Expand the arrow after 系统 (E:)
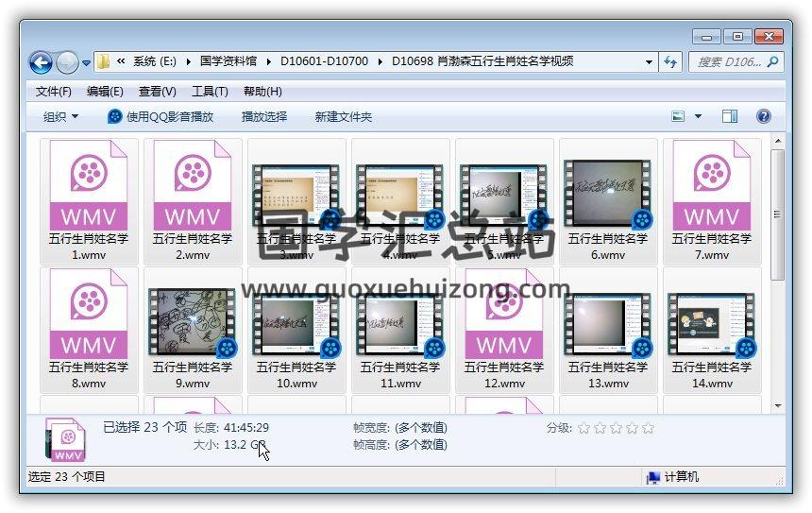This screenshot has height=513, width=812. 189,61
